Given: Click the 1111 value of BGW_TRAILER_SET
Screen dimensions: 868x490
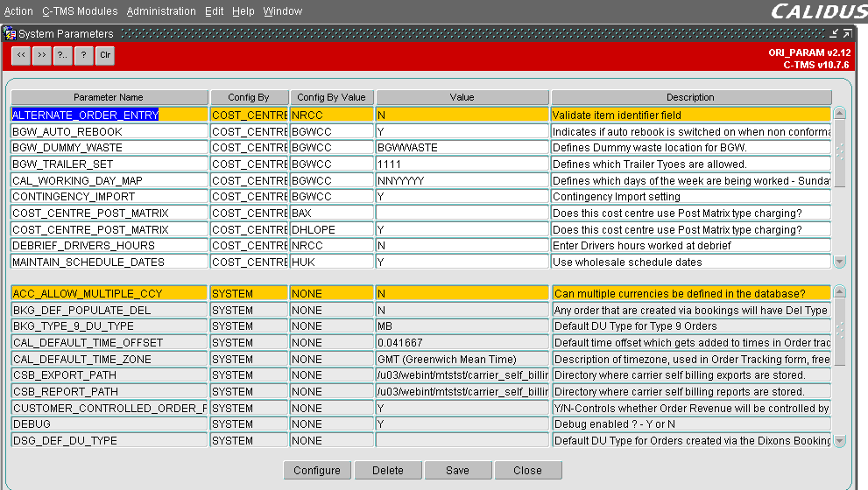Looking at the screenshot, I should [x=462, y=164].
